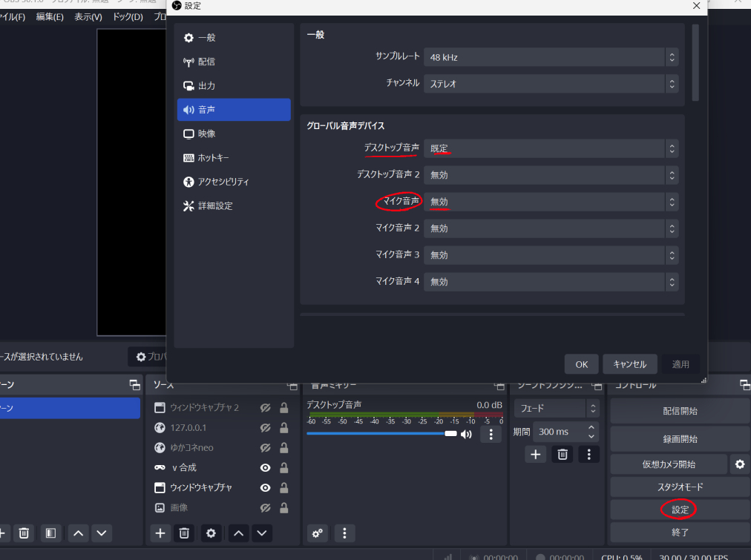Open transition properties three-dot menu
This screenshot has width=751, height=560.
click(x=588, y=454)
